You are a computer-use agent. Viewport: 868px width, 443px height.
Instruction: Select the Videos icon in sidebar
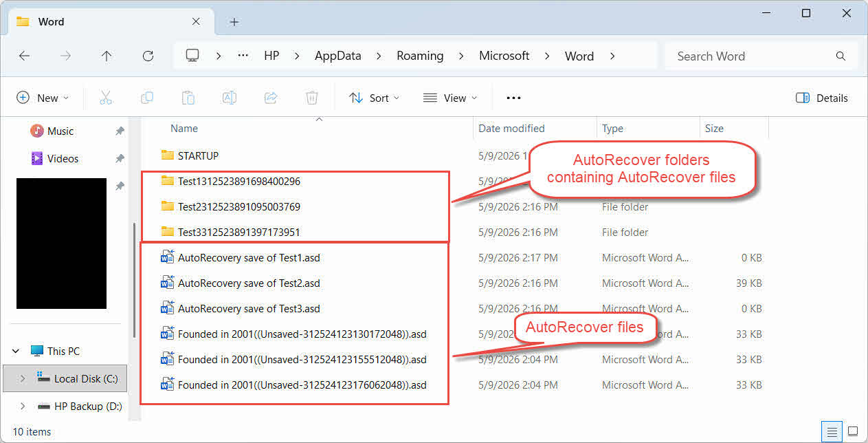coord(37,158)
